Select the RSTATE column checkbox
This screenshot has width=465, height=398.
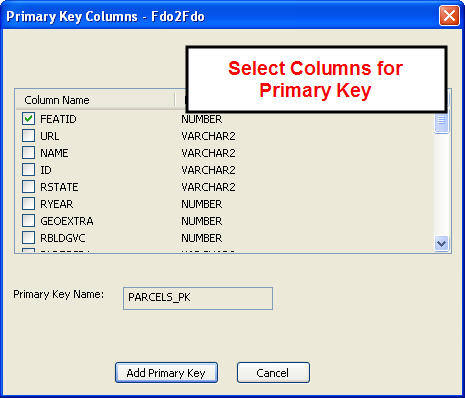pyautogui.click(x=28, y=187)
